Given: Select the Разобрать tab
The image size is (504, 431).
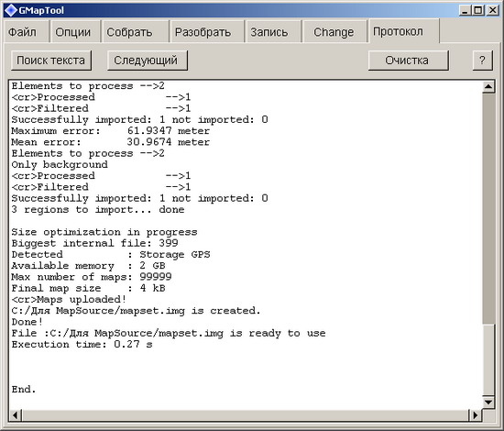Looking at the screenshot, I should (x=207, y=31).
